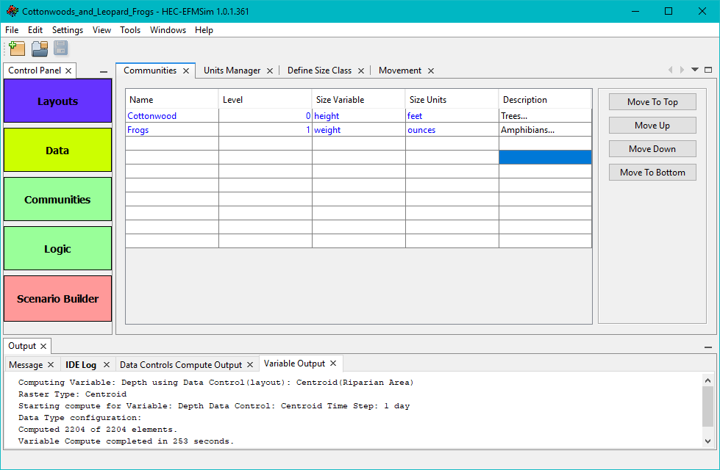Click the Move To Top button
720x470 pixels.
(652, 102)
